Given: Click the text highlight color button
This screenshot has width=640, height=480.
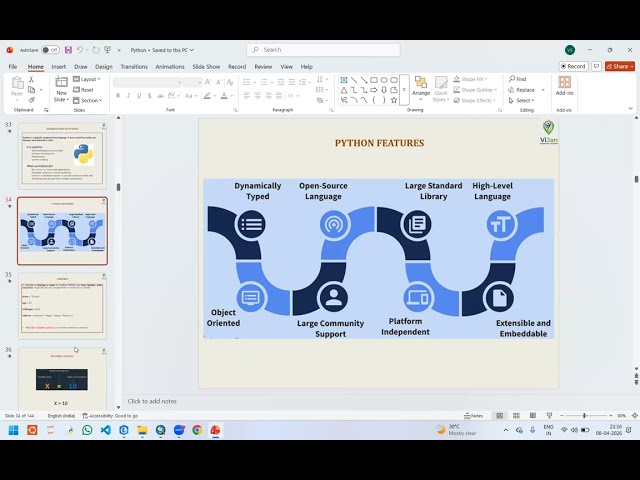Looking at the screenshot, I should click(x=207, y=96).
